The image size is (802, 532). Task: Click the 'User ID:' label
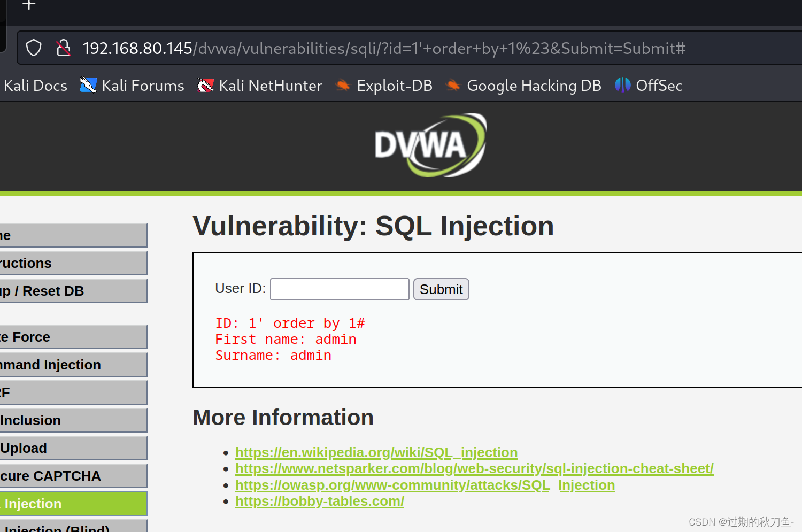[x=240, y=289]
